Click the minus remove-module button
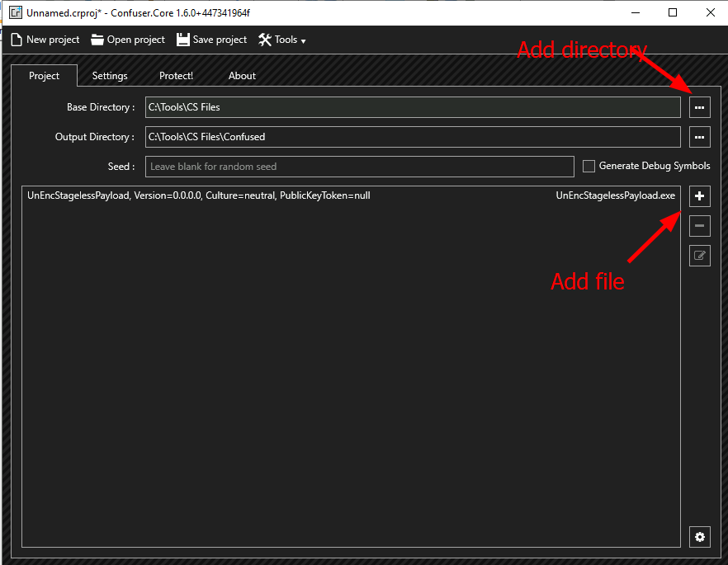This screenshot has height=565, width=728. click(x=699, y=226)
